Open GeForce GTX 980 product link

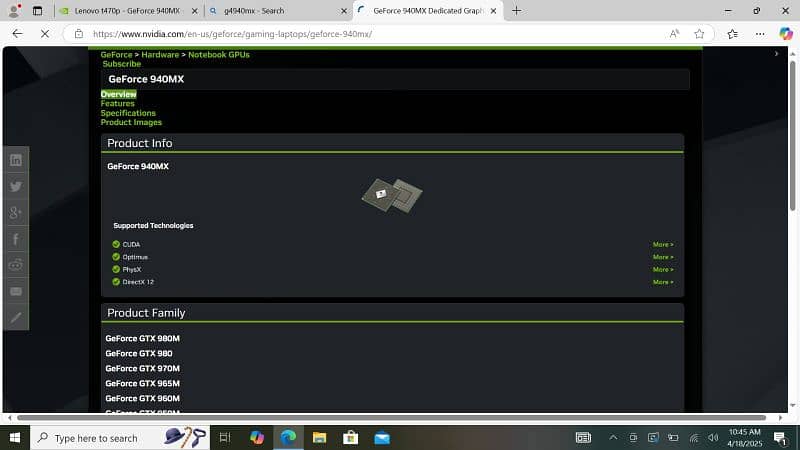coord(139,353)
